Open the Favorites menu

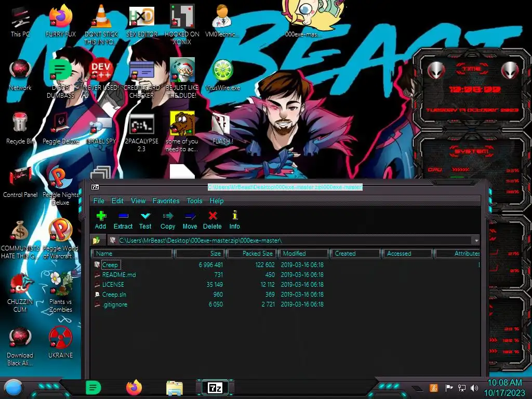(166, 201)
